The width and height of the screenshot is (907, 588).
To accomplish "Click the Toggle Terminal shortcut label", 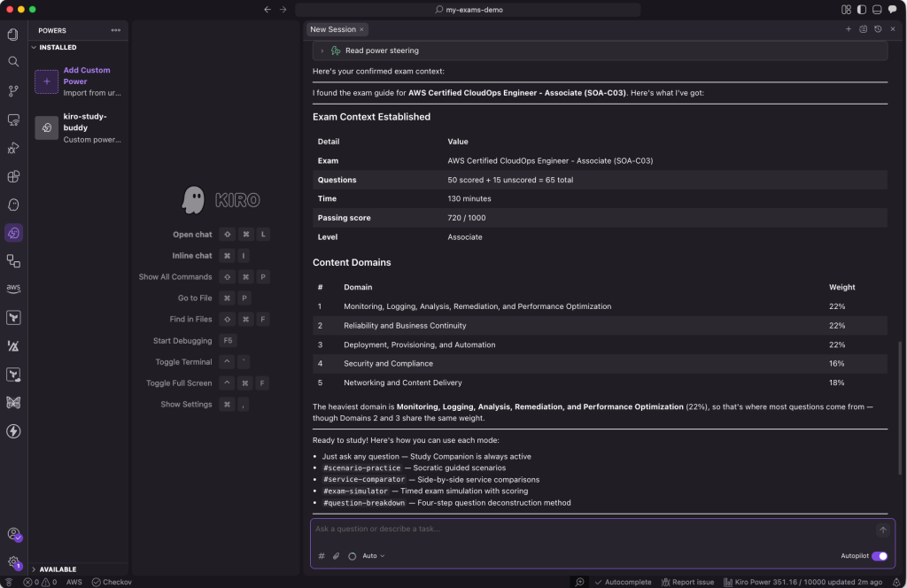I will click(183, 362).
